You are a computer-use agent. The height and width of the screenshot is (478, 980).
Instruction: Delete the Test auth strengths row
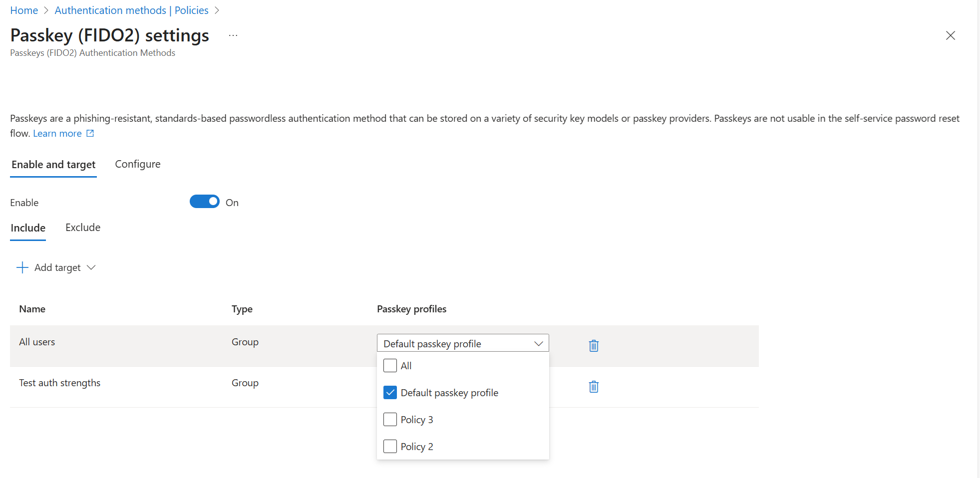click(x=593, y=386)
